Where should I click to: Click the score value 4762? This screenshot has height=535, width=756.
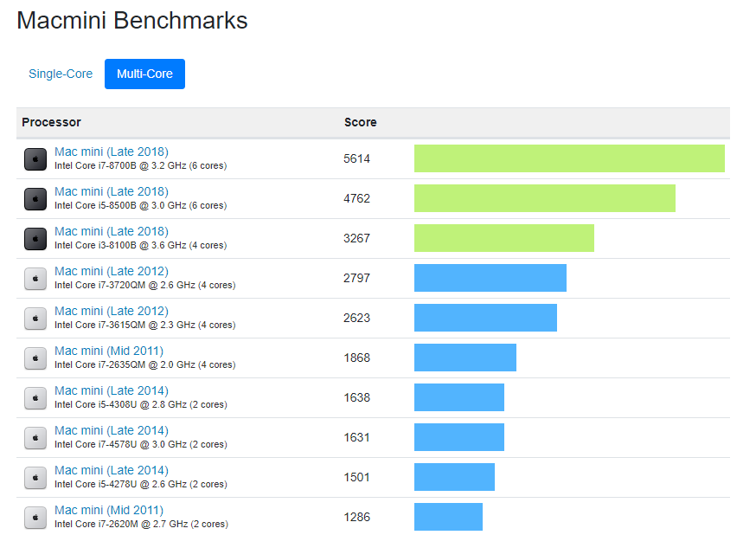[356, 198]
